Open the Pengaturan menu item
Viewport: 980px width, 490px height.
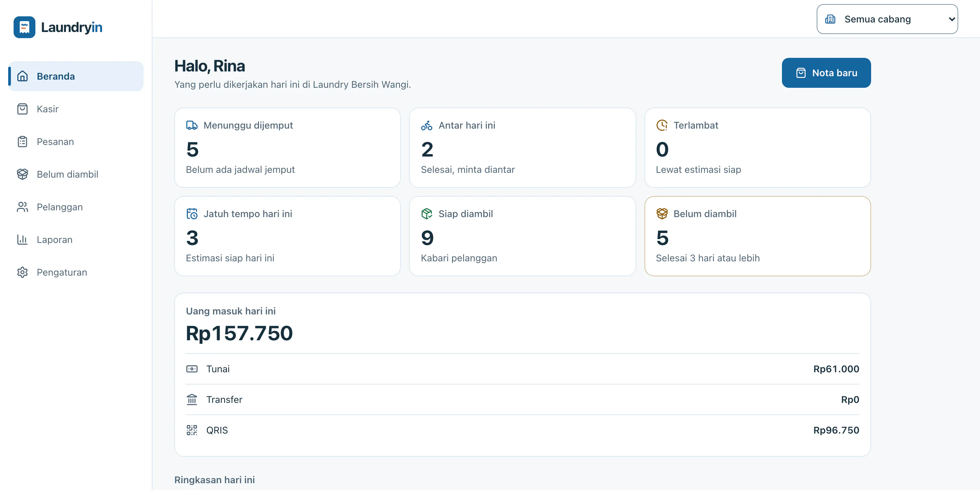point(76,272)
